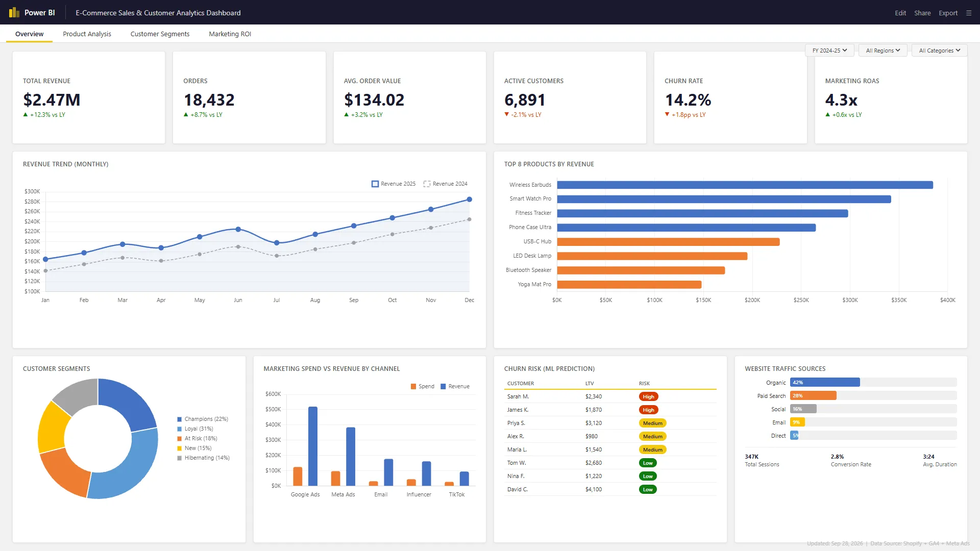The width and height of the screenshot is (980, 551).
Task: Click Total Revenue green up-trend arrow
Action: [x=26, y=115]
